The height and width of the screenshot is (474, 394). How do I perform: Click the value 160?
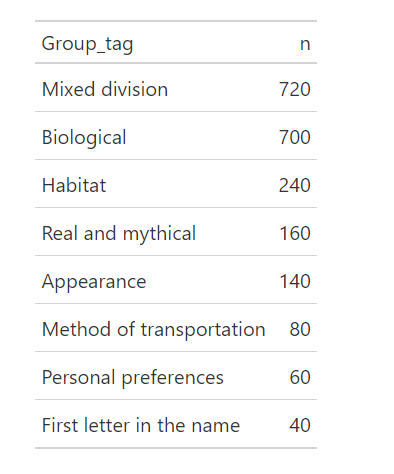(295, 233)
